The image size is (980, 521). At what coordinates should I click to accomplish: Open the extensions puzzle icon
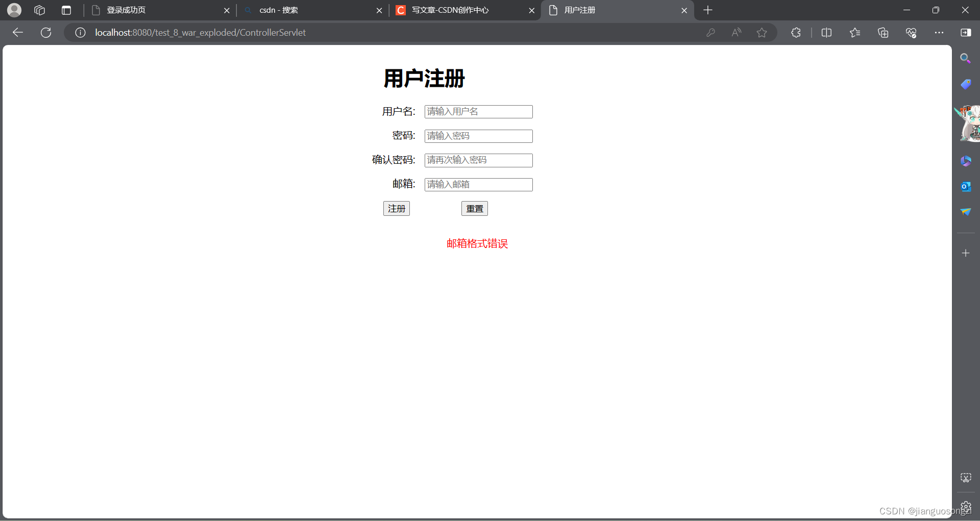point(796,33)
